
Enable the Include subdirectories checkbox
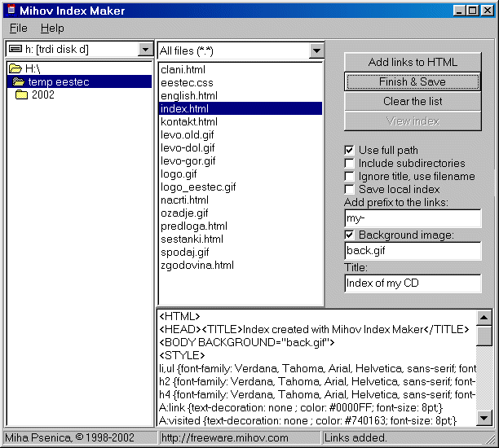point(350,163)
